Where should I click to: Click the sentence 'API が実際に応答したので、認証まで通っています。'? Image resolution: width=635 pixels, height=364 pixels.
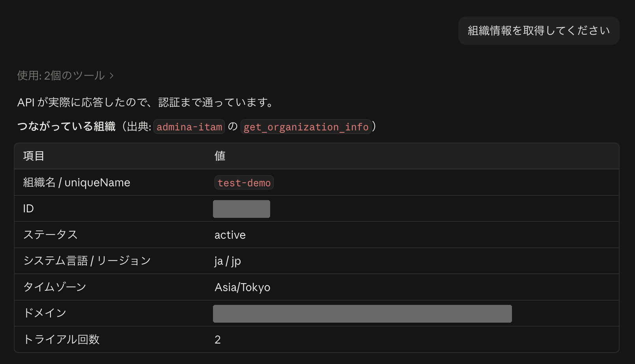pos(146,102)
